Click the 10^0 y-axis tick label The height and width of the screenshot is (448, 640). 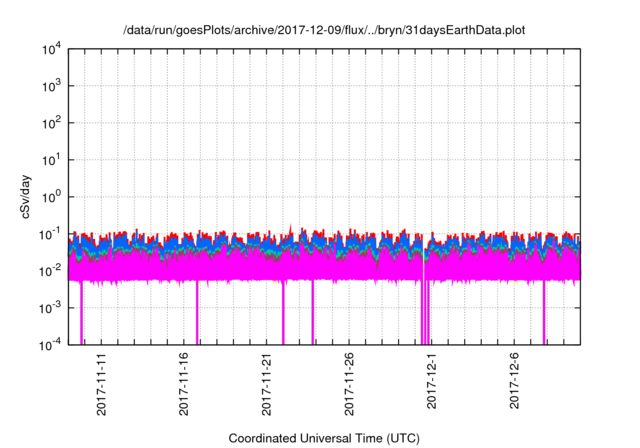tap(52, 197)
